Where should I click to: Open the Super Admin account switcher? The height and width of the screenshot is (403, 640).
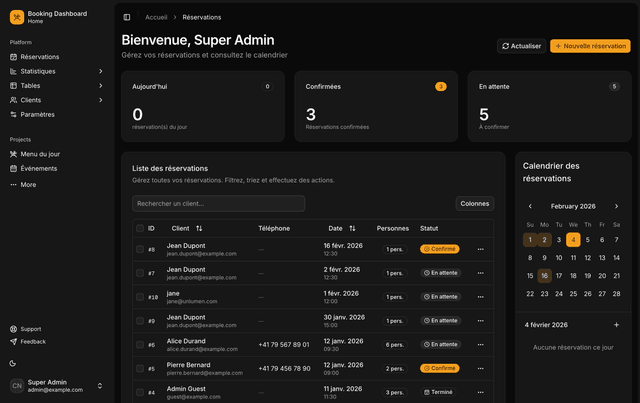click(x=56, y=386)
